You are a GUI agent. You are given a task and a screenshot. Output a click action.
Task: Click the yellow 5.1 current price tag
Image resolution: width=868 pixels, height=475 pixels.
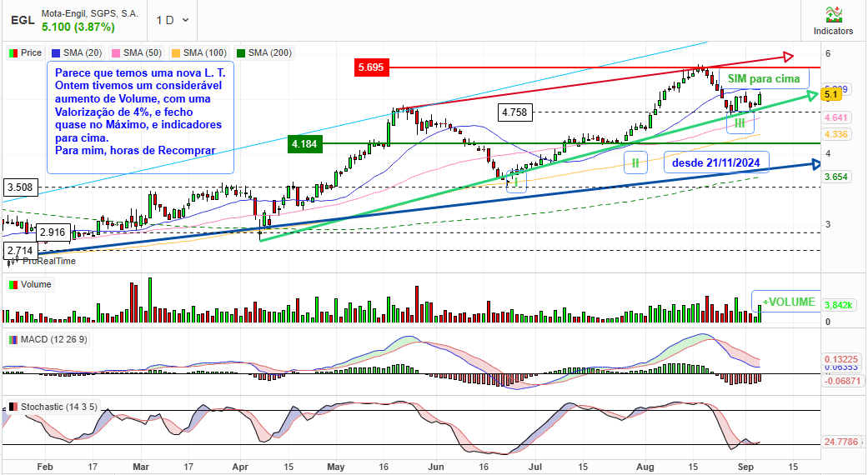(831, 95)
